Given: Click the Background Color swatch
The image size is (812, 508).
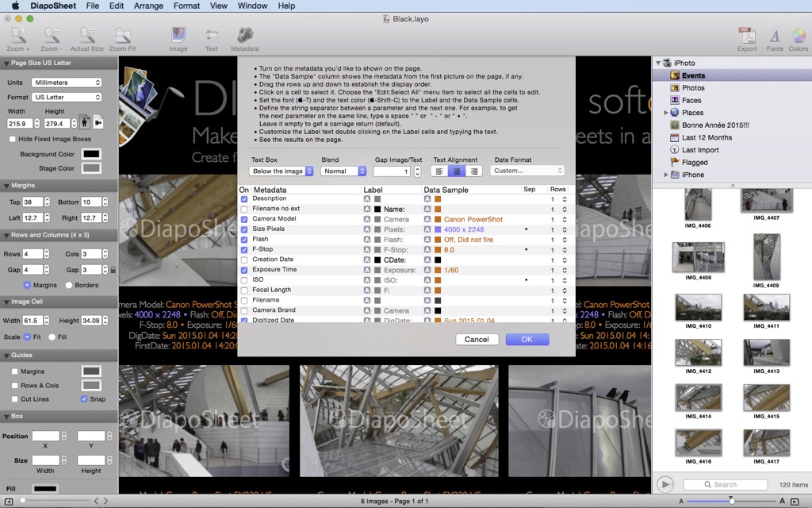Looking at the screenshot, I should click(x=92, y=154).
